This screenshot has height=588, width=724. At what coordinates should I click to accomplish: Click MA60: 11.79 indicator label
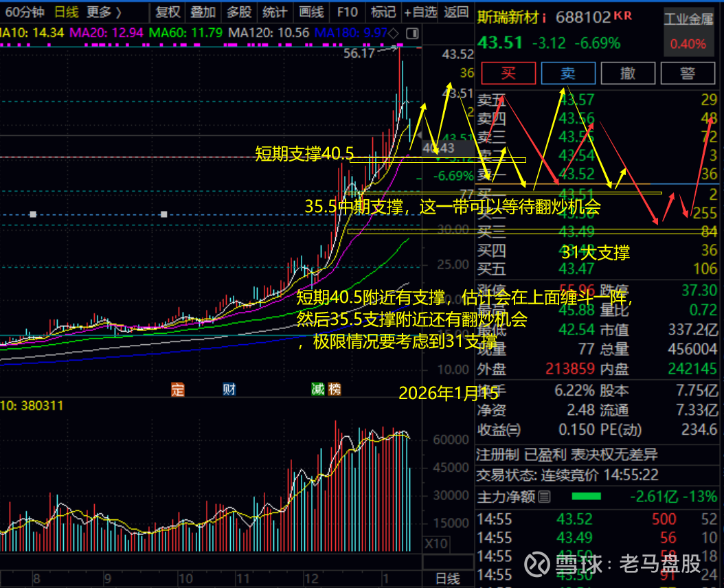[185, 33]
